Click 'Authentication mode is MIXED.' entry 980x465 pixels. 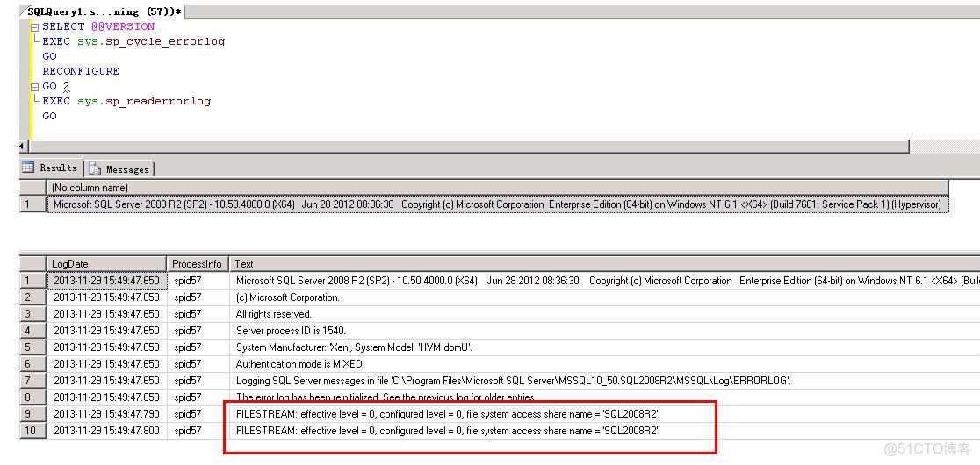coord(300,364)
